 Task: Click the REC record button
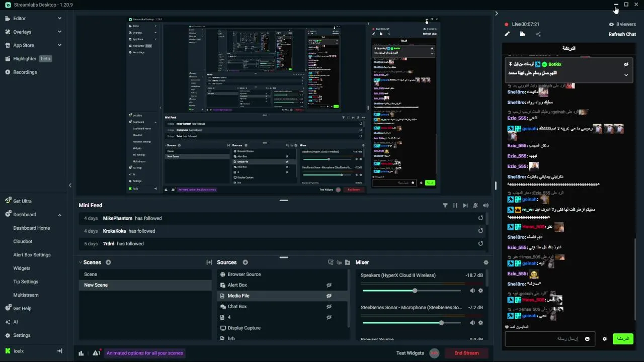435,353
